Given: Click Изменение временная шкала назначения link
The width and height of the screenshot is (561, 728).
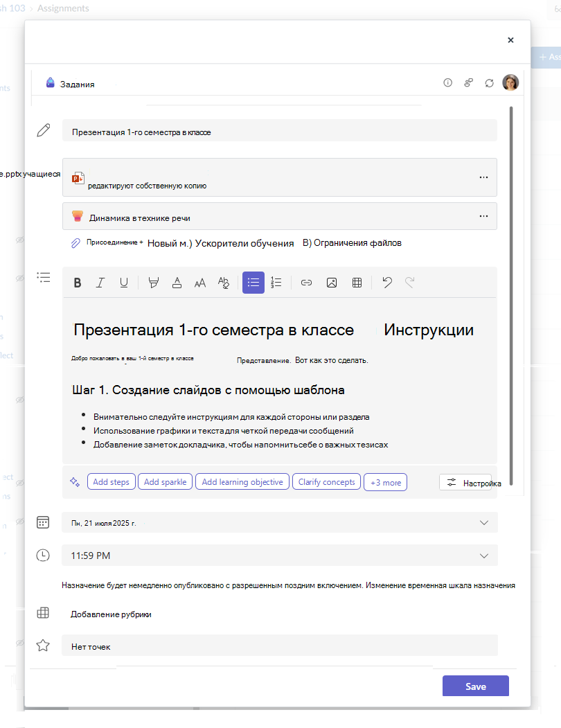Looking at the screenshot, I should tap(440, 585).
